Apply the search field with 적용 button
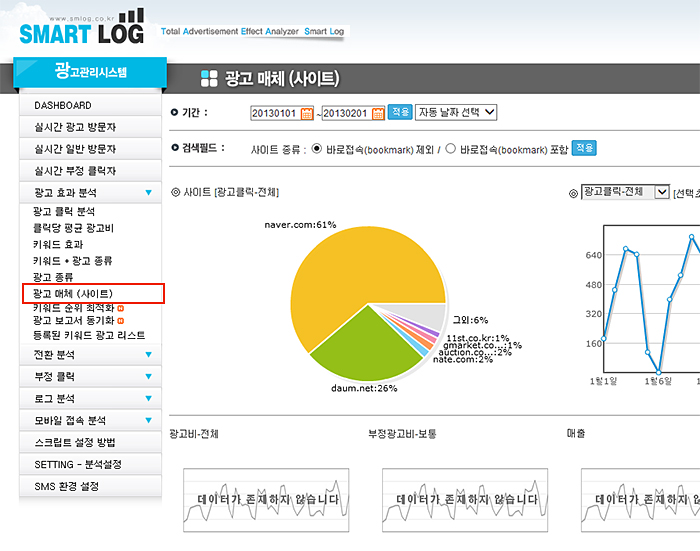 click(x=584, y=148)
